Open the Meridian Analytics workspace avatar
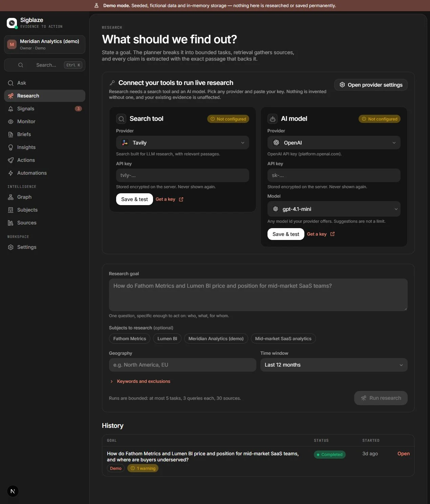Screen dimensions: 430x504 pos(12,44)
